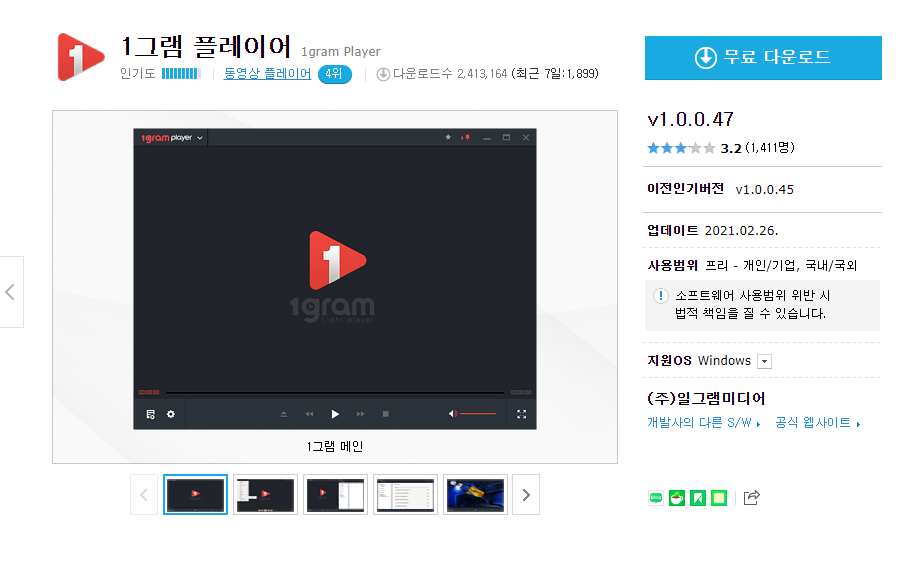Image resolution: width=908 pixels, height=566 pixels.
Task: Open 개발사의 다른 S/W link
Action: [x=704, y=423]
